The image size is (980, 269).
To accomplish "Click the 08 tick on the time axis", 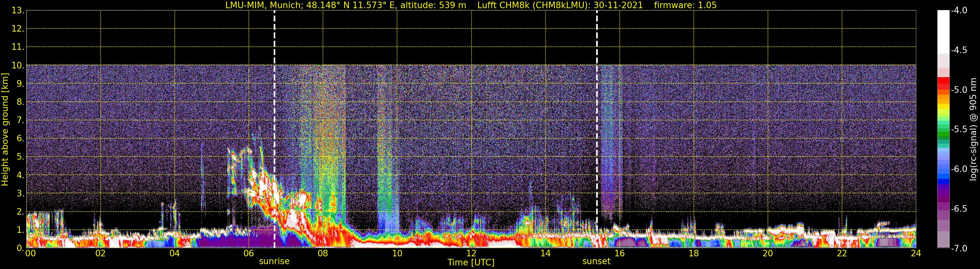I will click(323, 253).
